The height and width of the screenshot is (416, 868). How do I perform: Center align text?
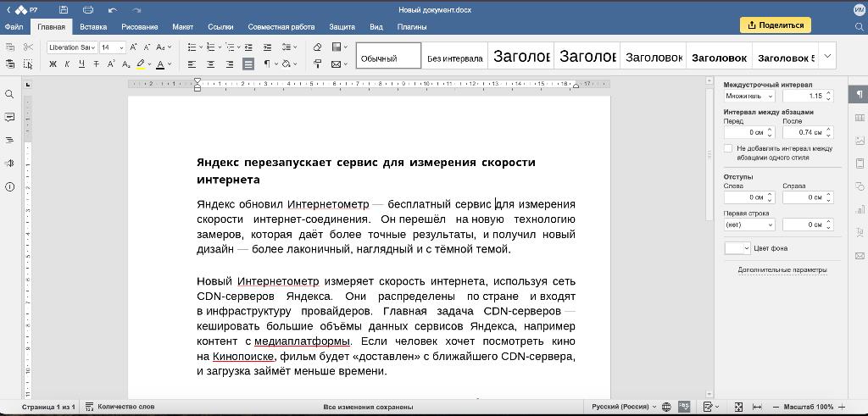[210, 64]
